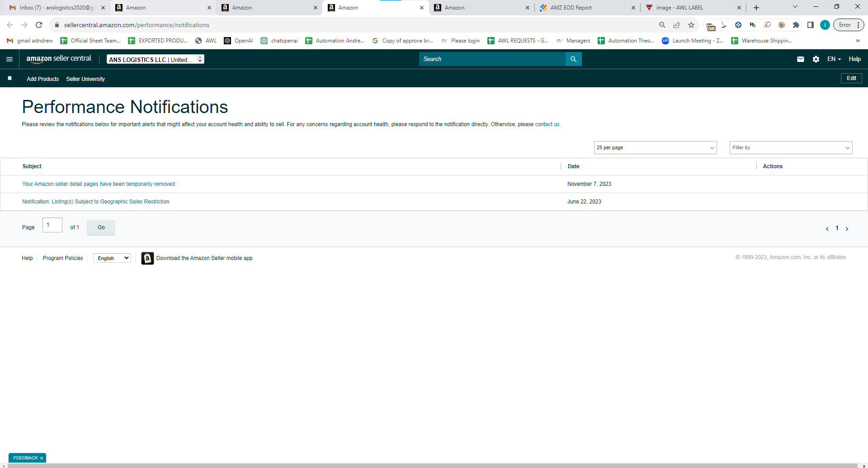Viewport: 868px width, 468px height.
Task: Click the Chrome Error menu button
Action: 849,25
